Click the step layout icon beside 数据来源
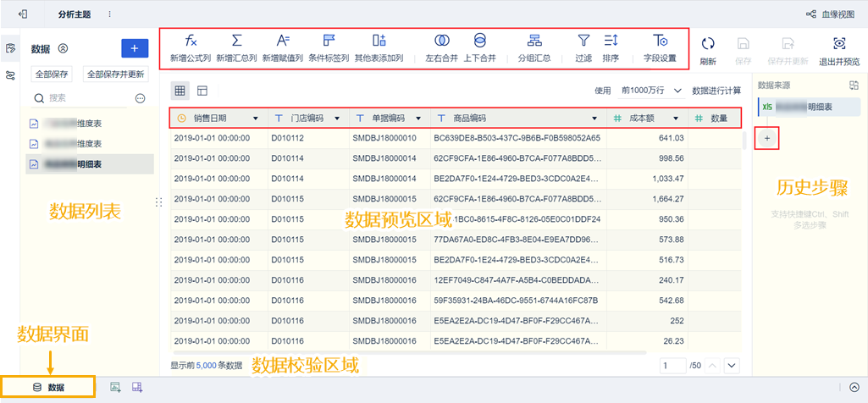 [x=854, y=86]
